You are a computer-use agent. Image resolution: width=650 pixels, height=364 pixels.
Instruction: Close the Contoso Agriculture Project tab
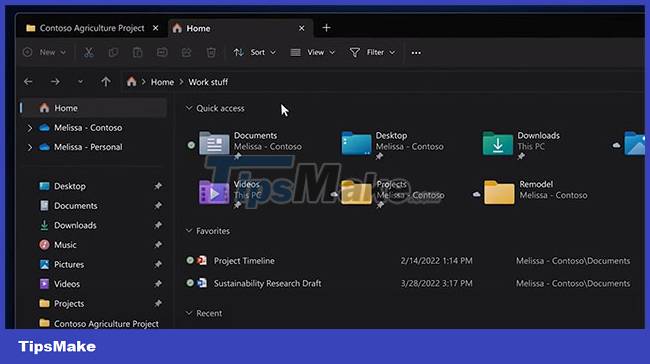click(155, 28)
